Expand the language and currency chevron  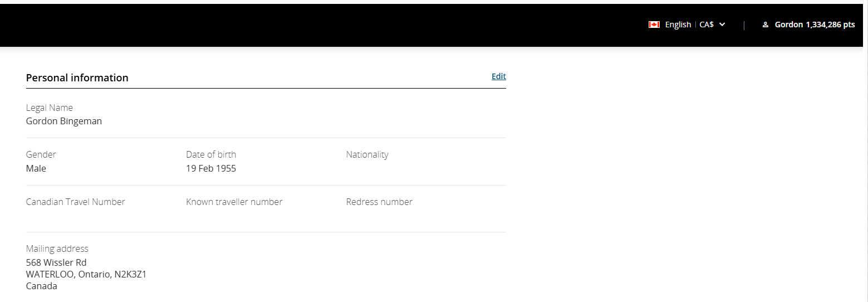point(722,25)
